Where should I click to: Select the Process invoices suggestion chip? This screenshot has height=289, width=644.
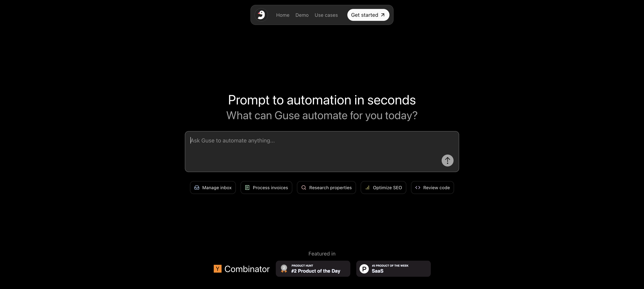266,188
